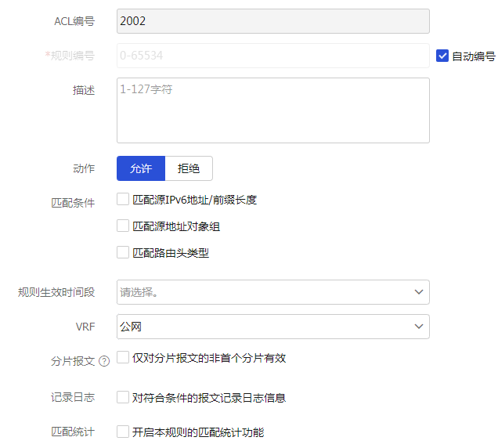Enable 开启本规则的匹配统计功能 checkbox
The image size is (498, 448).
(x=123, y=432)
